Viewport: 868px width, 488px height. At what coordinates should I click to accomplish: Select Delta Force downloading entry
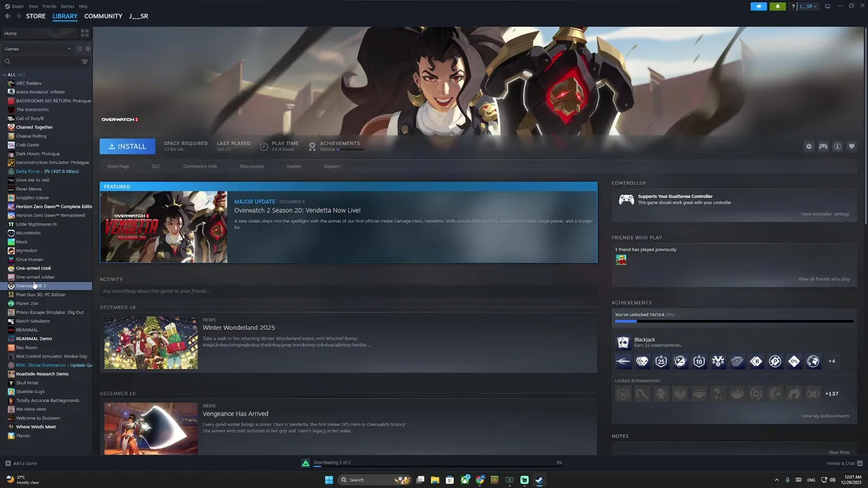click(46, 171)
